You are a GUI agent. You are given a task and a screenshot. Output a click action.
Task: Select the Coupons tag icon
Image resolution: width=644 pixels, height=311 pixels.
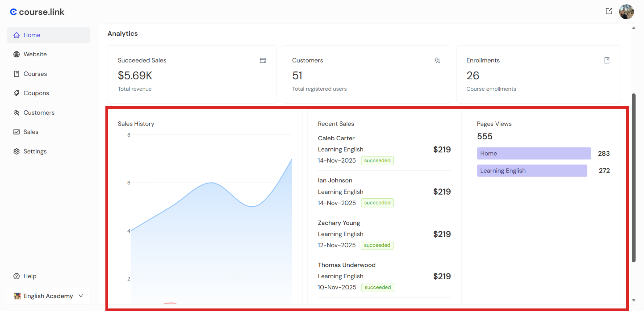click(x=17, y=93)
